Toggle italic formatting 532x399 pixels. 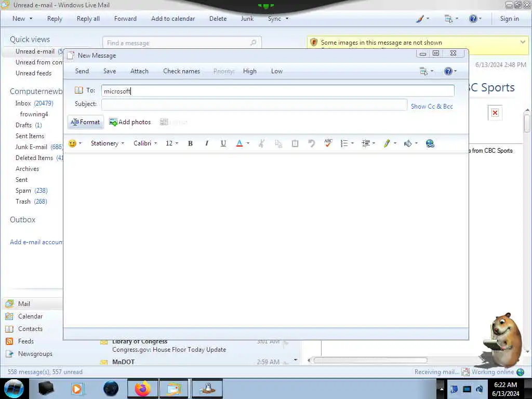point(207,143)
